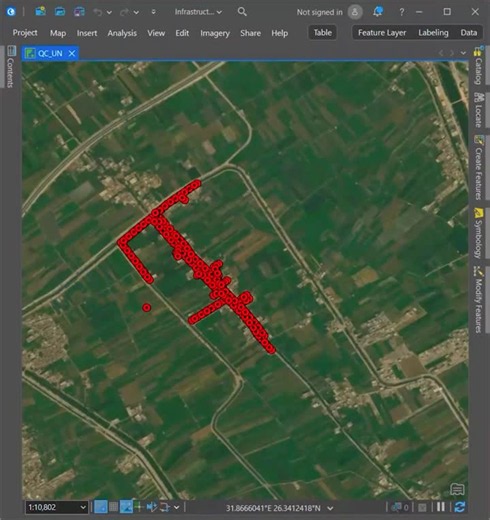The image size is (490, 520).
Task: Redo the last undone action
Action: click(x=124, y=12)
